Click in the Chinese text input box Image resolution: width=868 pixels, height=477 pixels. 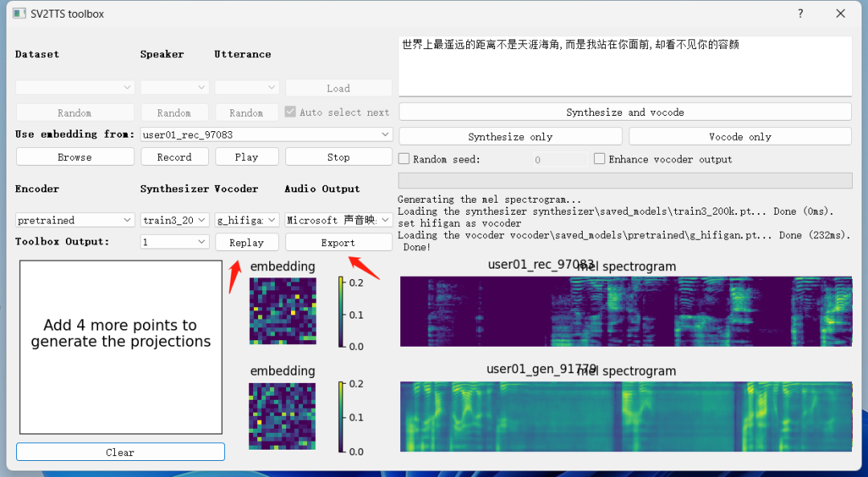point(624,66)
